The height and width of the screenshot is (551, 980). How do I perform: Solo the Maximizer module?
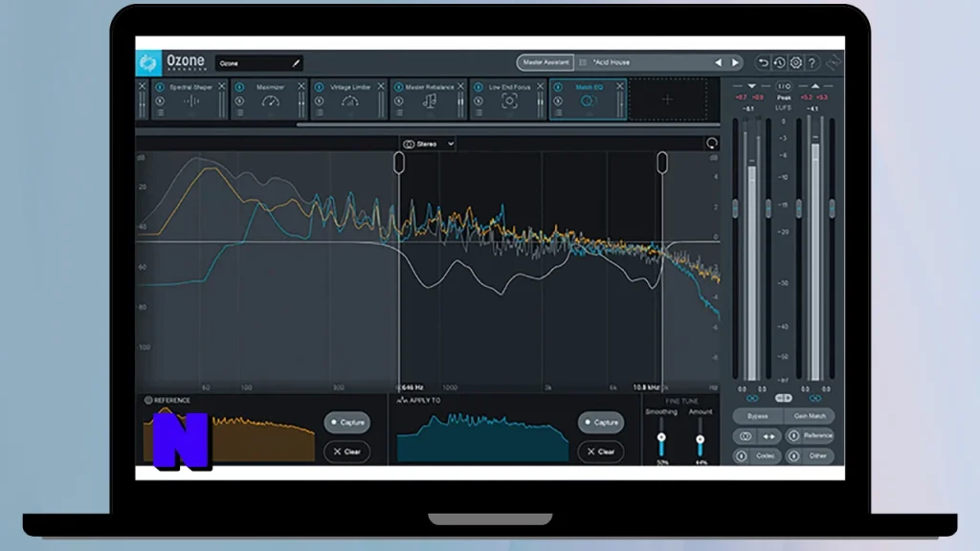tap(239, 101)
